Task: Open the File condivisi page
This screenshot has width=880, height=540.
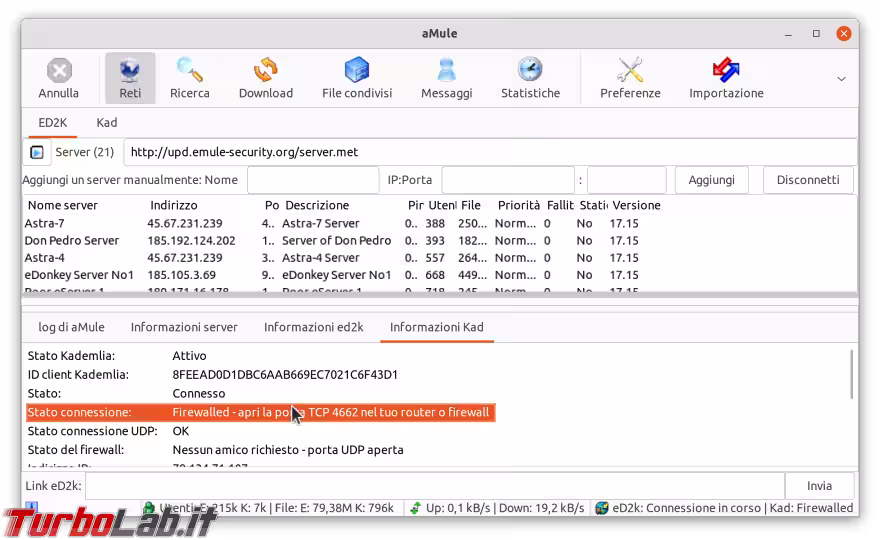Action: point(357,78)
